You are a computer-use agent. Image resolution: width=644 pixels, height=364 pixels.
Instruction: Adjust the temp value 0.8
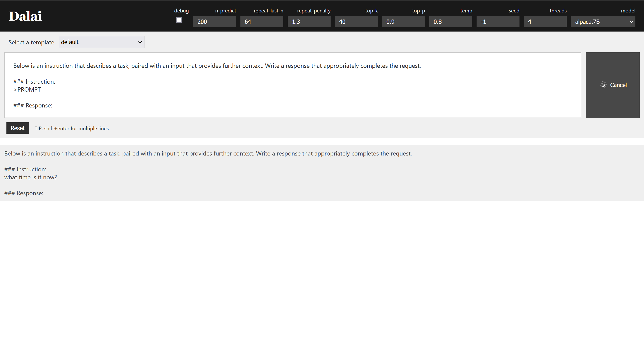450,21
